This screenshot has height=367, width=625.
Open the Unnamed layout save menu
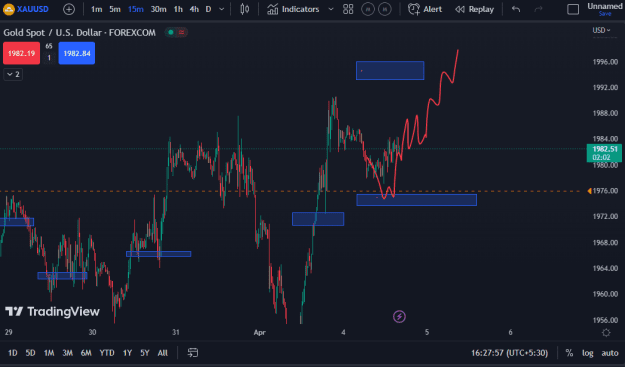[x=605, y=9]
